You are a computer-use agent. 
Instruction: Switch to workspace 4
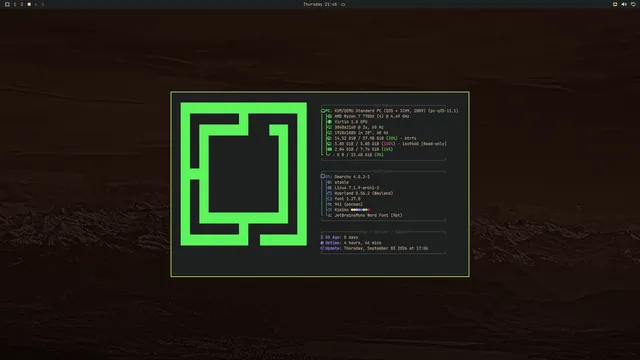tap(36, 4)
